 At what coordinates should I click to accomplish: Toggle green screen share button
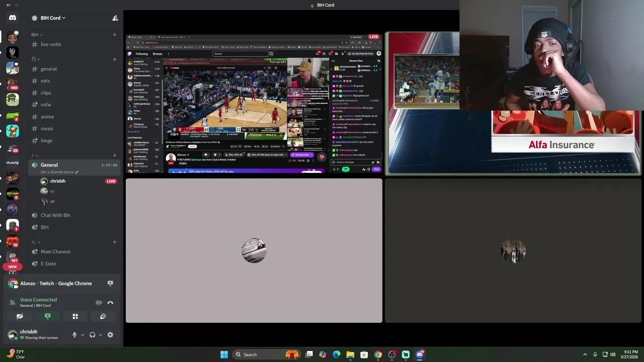(x=47, y=316)
